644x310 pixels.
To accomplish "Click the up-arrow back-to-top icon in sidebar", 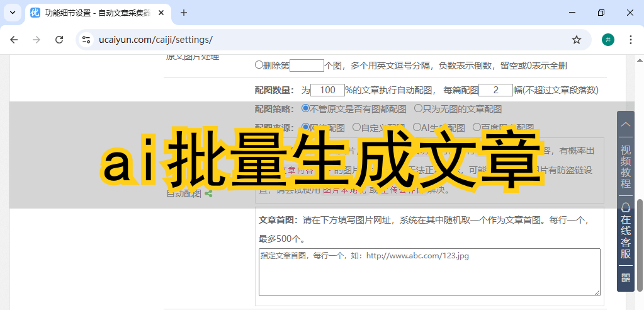I will coord(626,125).
